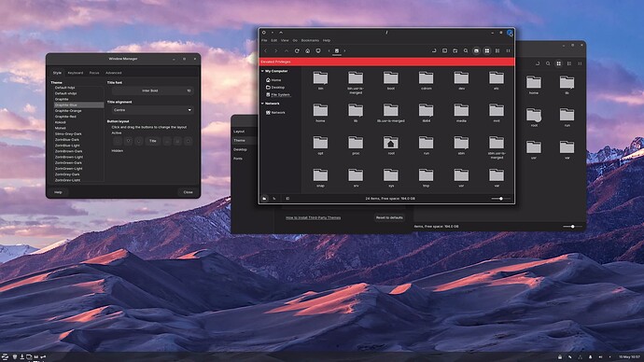
Task: Open the File menu
Action: pos(264,41)
